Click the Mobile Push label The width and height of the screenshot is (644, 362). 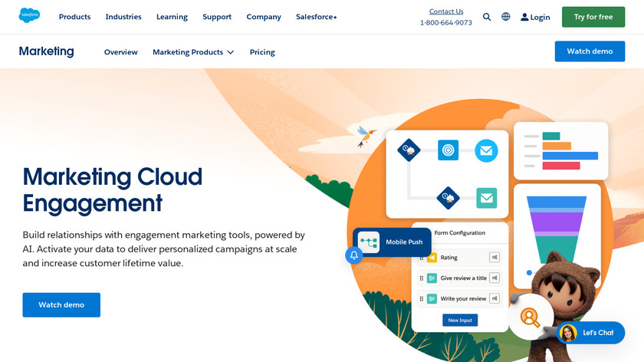[404, 242]
